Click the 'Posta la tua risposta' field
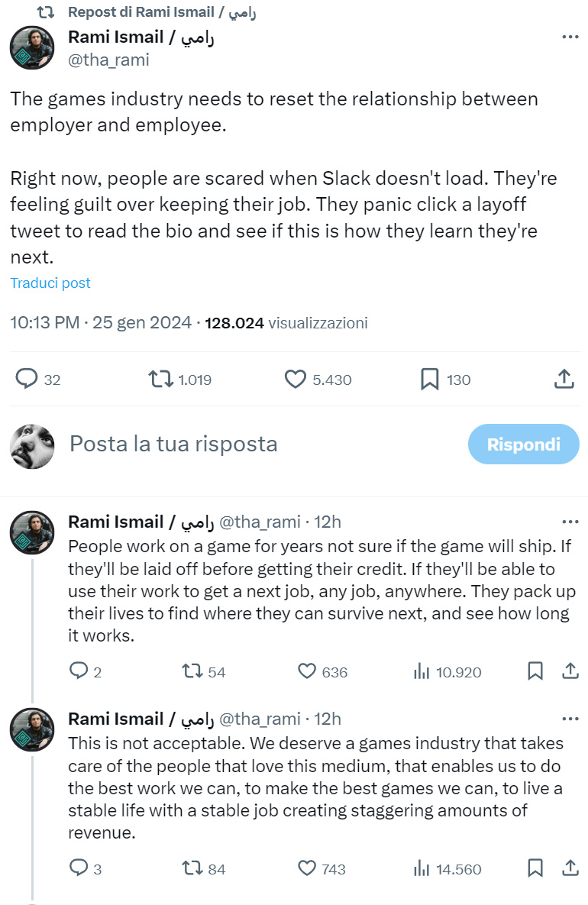588x905 pixels. click(x=173, y=444)
